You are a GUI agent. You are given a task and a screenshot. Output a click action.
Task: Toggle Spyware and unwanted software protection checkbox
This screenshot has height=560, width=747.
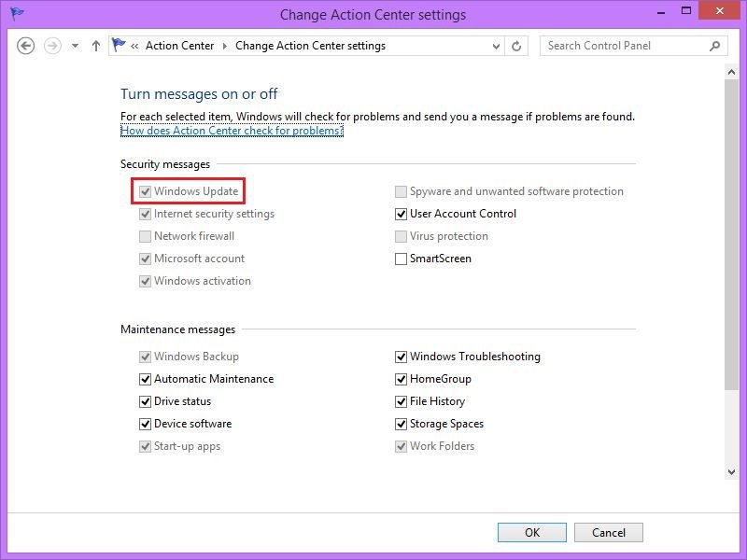click(x=401, y=191)
